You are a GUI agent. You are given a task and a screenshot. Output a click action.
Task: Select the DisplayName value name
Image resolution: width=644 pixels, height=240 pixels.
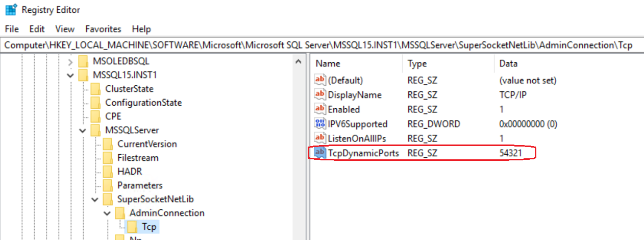pos(355,94)
